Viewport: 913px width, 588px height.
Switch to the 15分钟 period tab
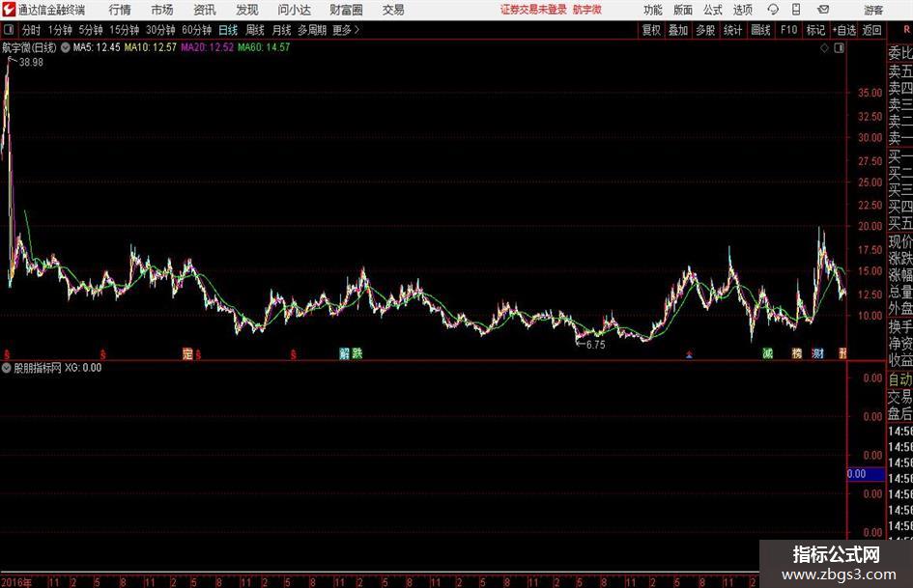(125, 30)
